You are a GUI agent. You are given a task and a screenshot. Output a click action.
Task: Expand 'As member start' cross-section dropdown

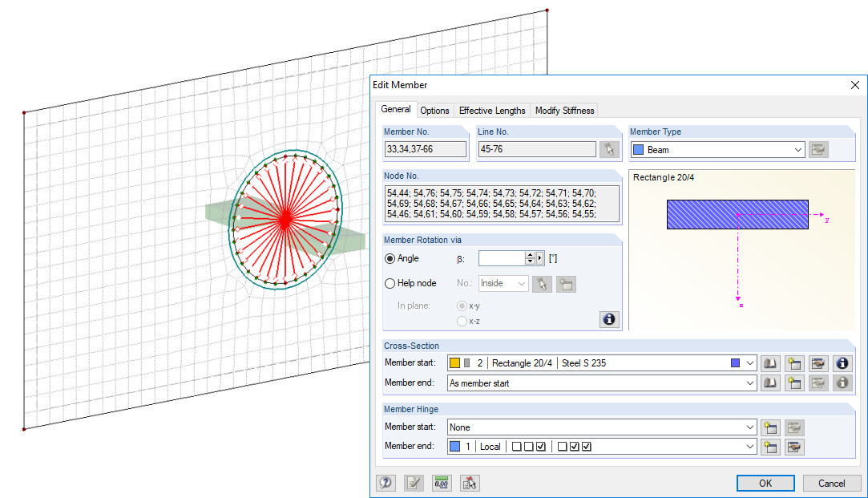click(x=749, y=383)
